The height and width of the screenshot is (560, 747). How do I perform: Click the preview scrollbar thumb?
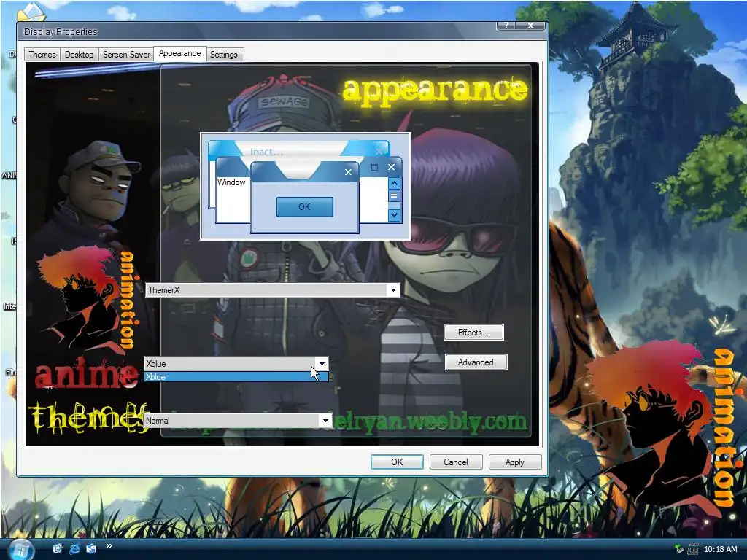[x=394, y=195]
